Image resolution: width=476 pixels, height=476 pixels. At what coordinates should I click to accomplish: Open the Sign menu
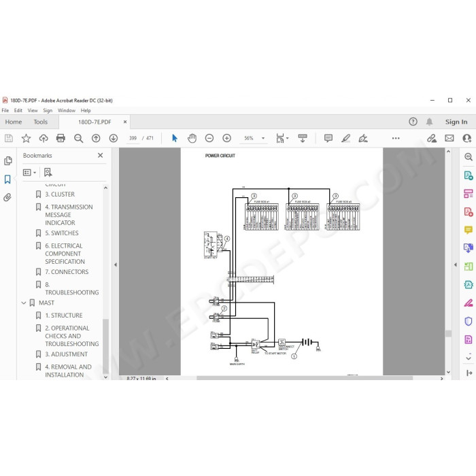[48, 110]
